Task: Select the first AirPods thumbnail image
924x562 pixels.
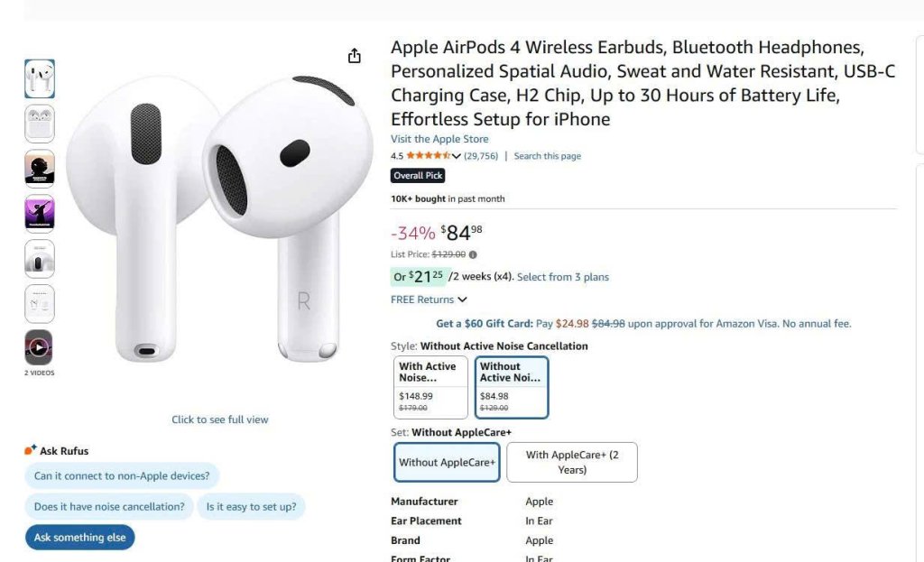Action: pyautogui.click(x=40, y=78)
